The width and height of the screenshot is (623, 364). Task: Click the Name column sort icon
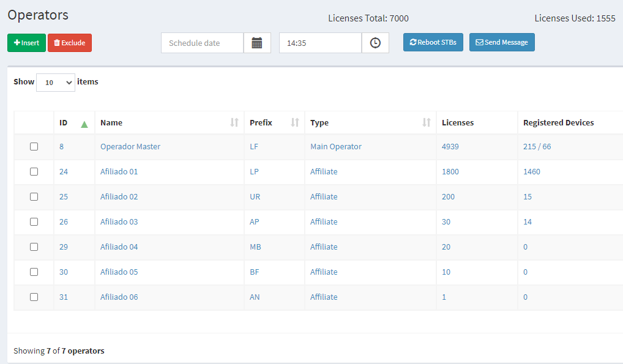pyautogui.click(x=234, y=123)
